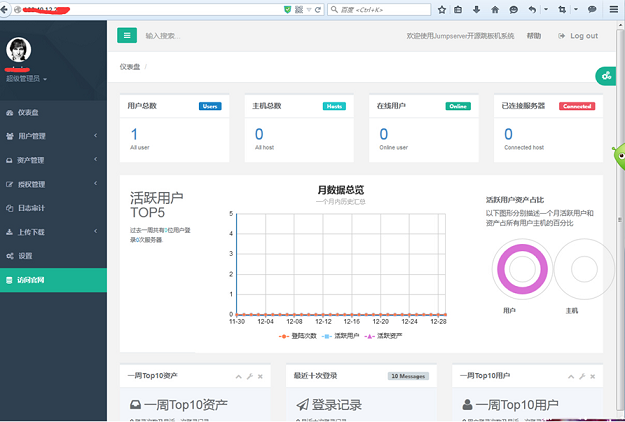The image size is (625, 422).
Task: Click the 仪表盘 breadcrumb
Action: pyautogui.click(x=130, y=67)
